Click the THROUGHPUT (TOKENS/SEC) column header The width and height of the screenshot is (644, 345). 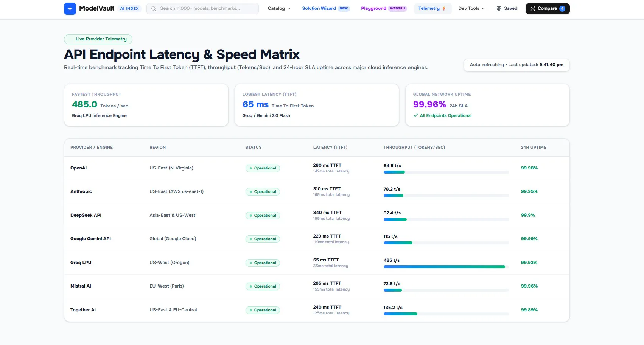[x=414, y=148]
